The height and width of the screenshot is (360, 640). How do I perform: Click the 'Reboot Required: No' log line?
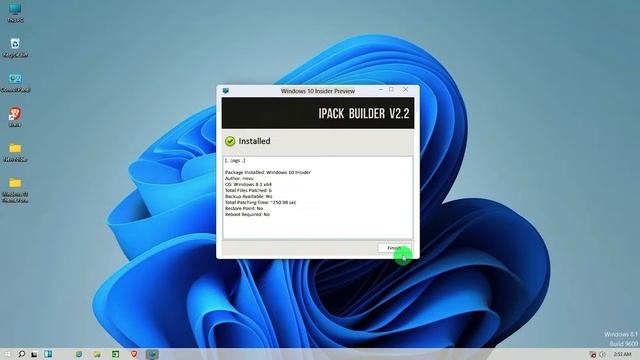tap(247, 214)
